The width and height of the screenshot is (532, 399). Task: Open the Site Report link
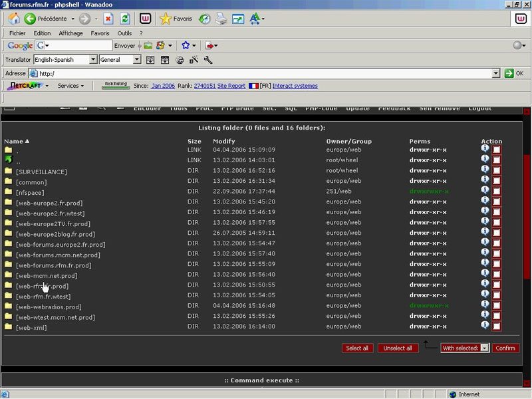click(231, 86)
